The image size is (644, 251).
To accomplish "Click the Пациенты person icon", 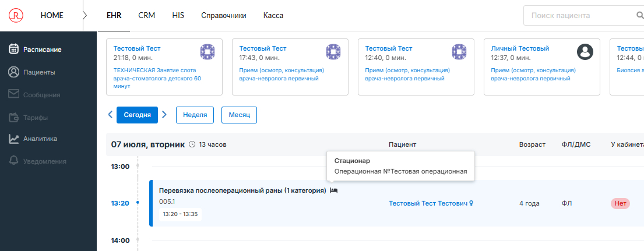I will (13, 72).
